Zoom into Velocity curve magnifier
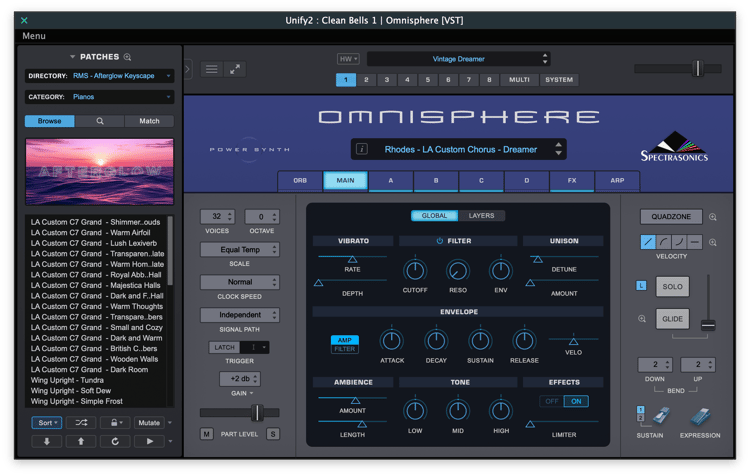 click(x=713, y=243)
